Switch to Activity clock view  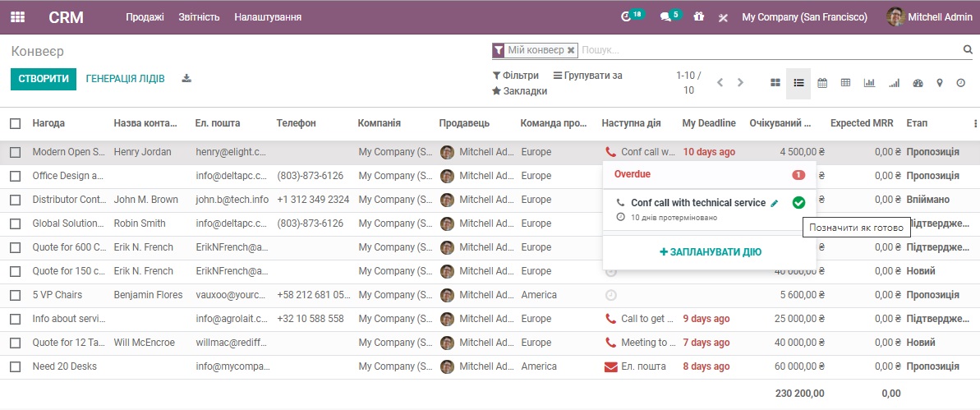pyautogui.click(x=960, y=83)
